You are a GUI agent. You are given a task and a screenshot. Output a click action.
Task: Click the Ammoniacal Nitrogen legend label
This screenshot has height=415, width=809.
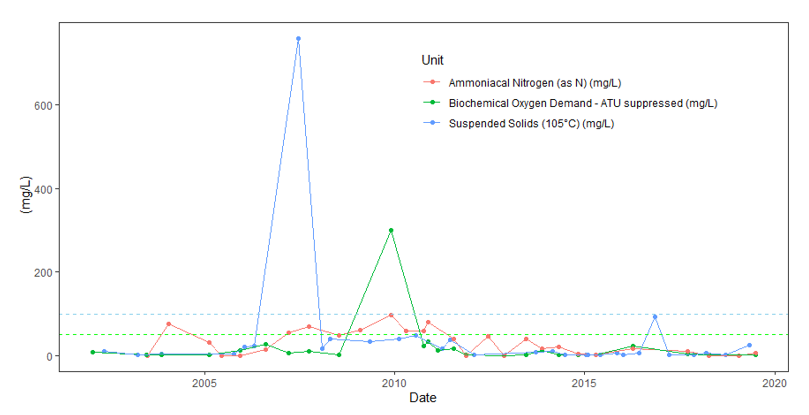coord(535,83)
